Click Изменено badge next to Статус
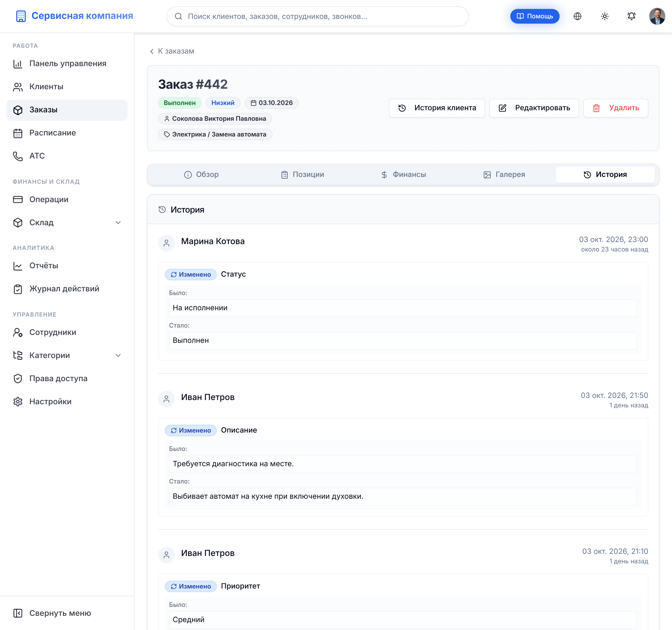Viewport: 672px width, 630px height. point(191,274)
